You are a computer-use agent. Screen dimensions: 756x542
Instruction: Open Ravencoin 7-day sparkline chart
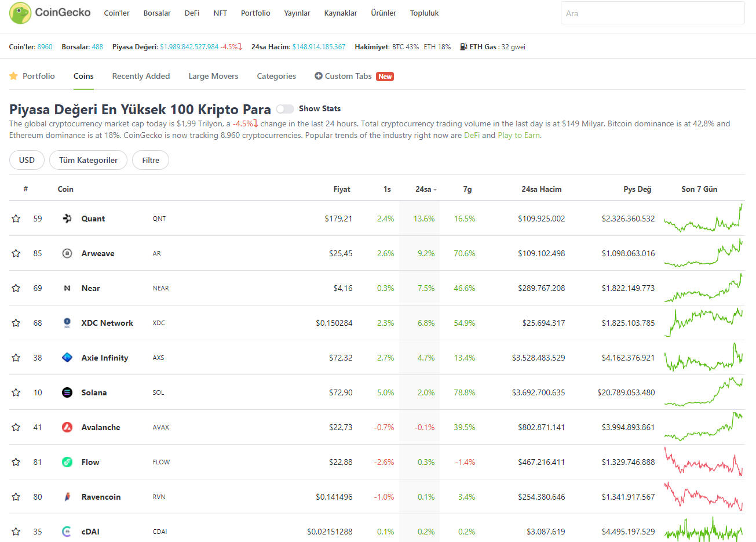pos(703,497)
